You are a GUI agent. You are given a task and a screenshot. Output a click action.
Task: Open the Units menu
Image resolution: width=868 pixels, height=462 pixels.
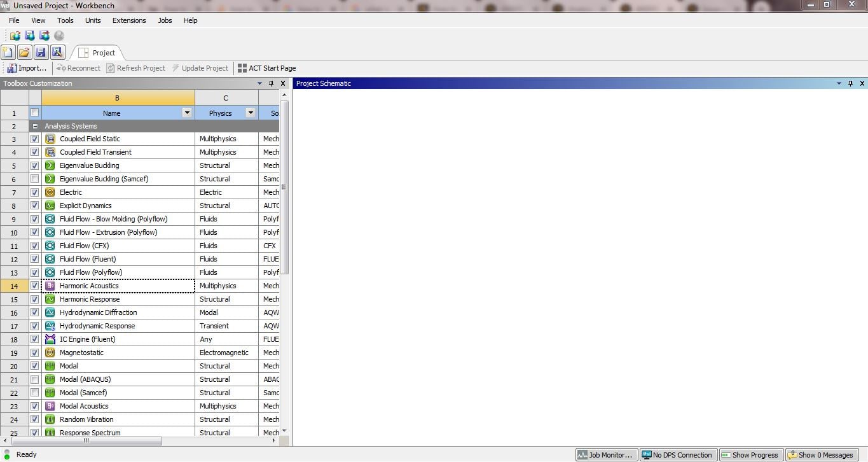(x=93, y=20)
